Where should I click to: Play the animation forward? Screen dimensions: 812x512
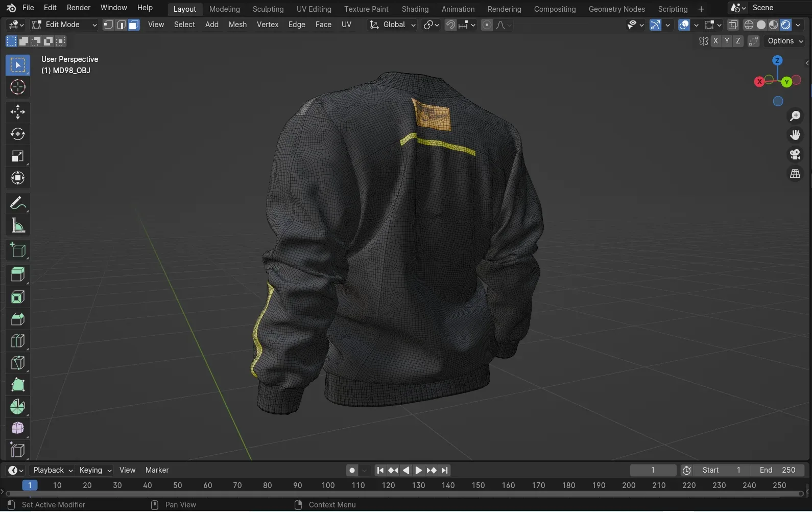pyautogui.click(x=418, y=471)
